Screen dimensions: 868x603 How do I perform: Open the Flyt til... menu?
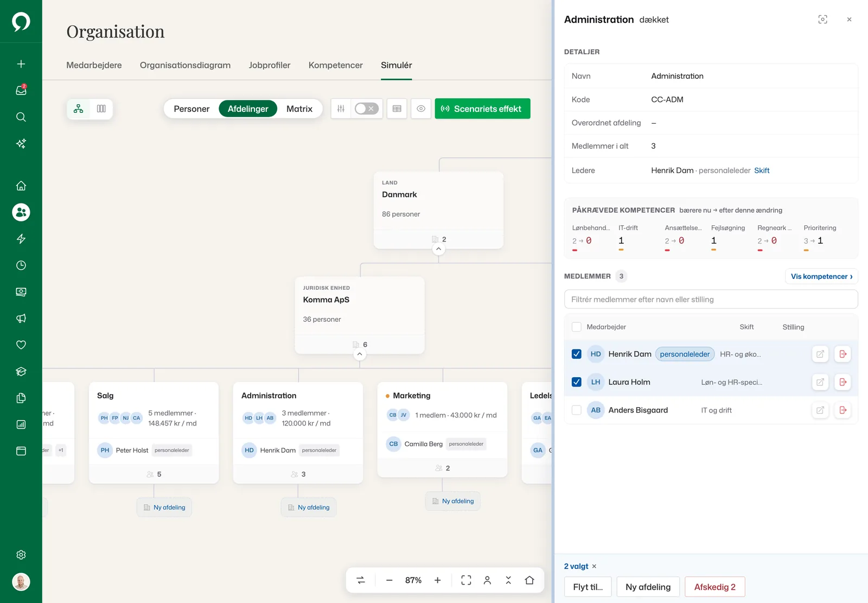588,587
